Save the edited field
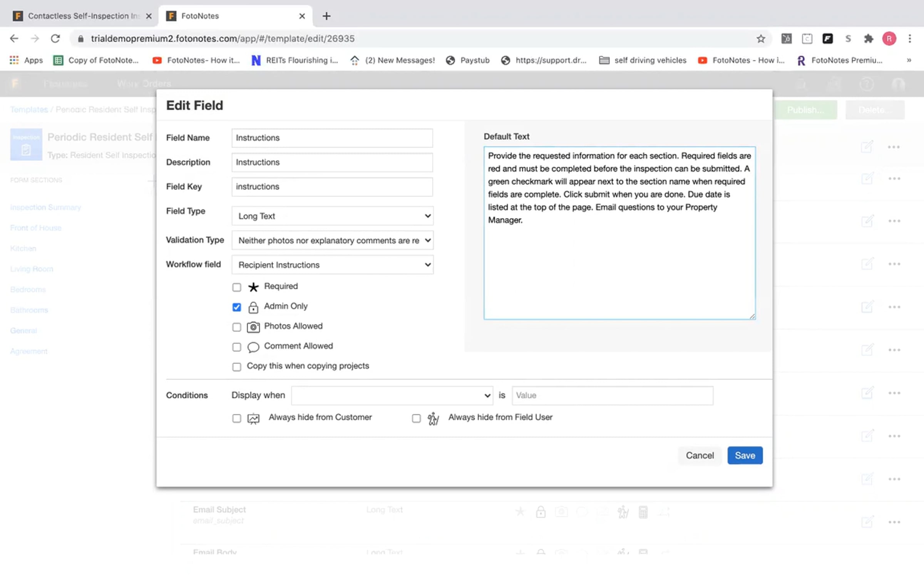 [745, 455]
